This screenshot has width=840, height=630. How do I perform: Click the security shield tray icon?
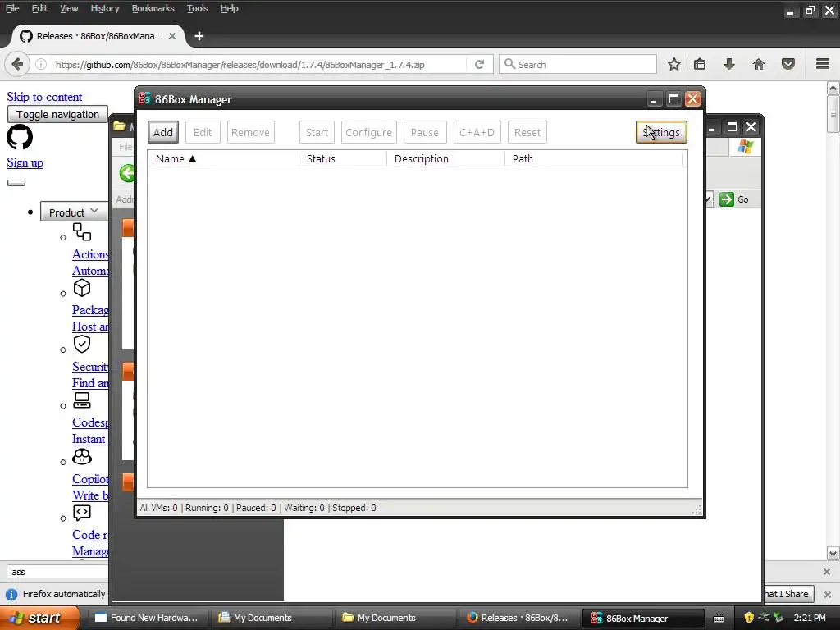click(749, 618)
